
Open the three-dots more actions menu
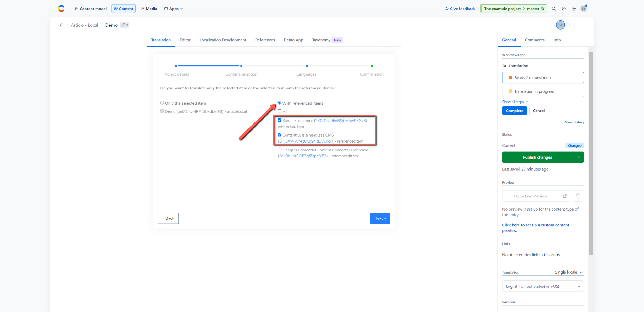(x=582, y=25)
